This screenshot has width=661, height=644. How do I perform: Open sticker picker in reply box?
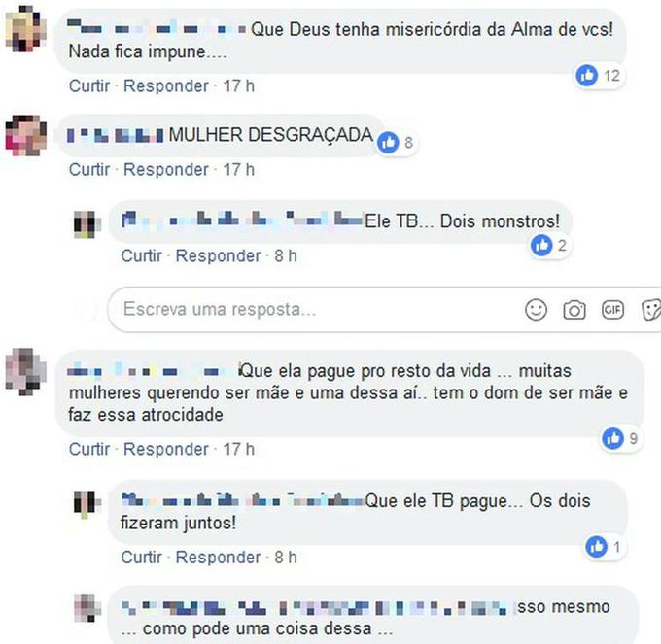[x=651, y=311]
